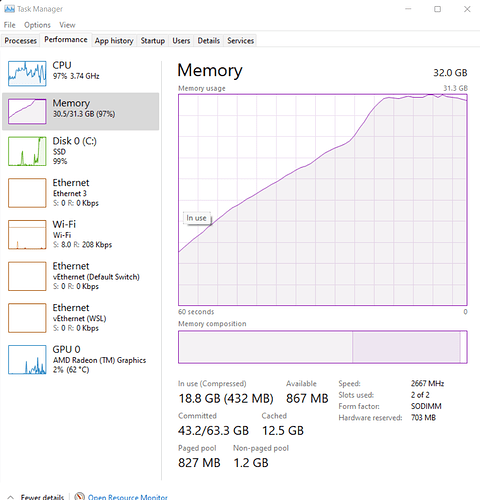Select vEthernet (Default Switch) adapter entry
Screen dimensions: 480x500
[80, 276]
